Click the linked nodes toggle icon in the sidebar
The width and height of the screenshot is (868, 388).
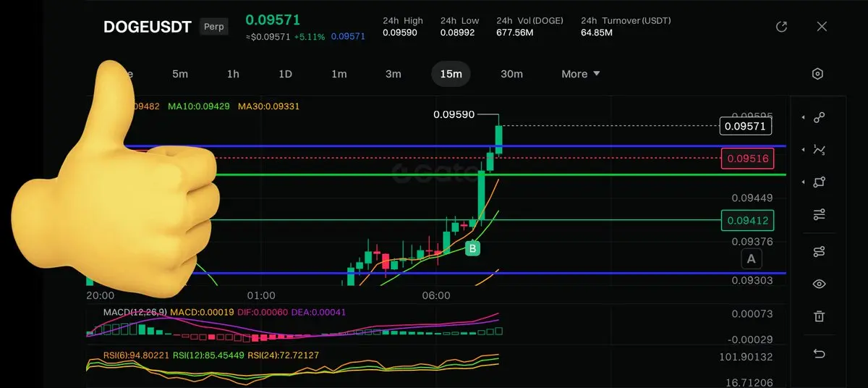point(819,252)
